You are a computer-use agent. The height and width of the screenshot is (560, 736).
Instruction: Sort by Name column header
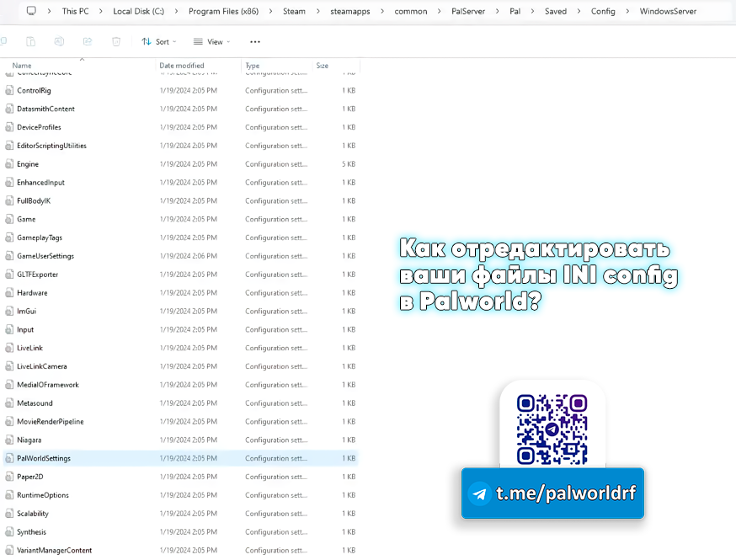22,66
